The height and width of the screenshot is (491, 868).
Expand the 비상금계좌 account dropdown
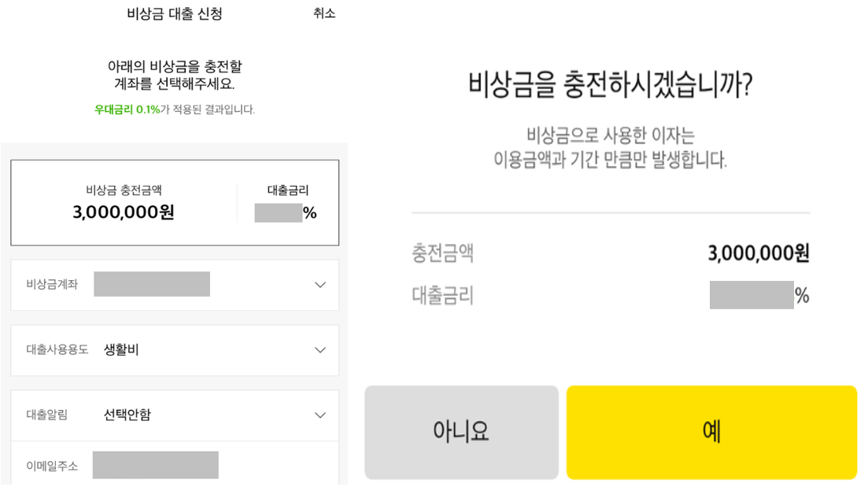pyautogui.click(x=173, y=285)
